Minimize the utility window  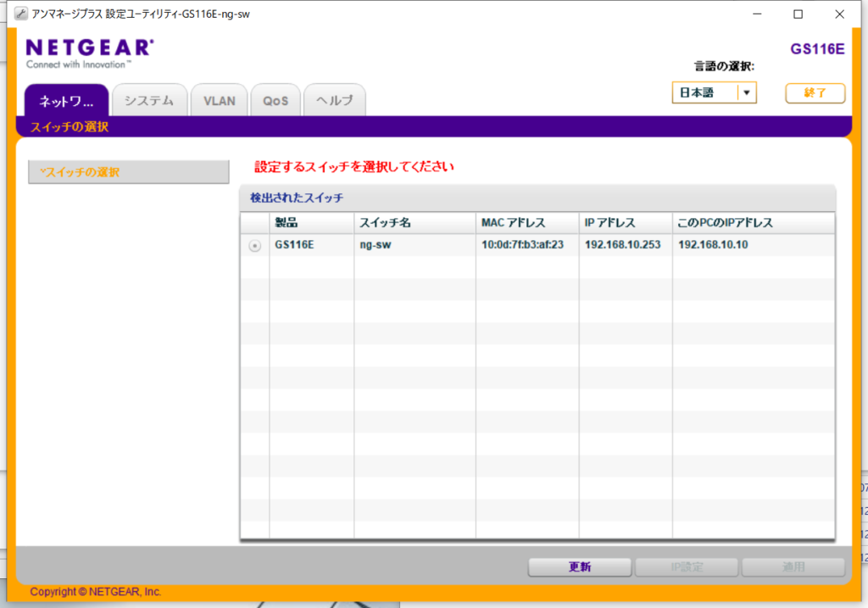coord(757,14)
